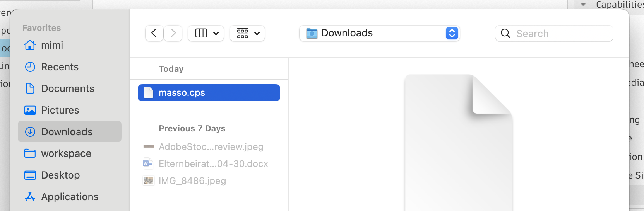Select Downloads in Favorites sidebar
This screenshot has height=211, width=644.
[67, 132]
